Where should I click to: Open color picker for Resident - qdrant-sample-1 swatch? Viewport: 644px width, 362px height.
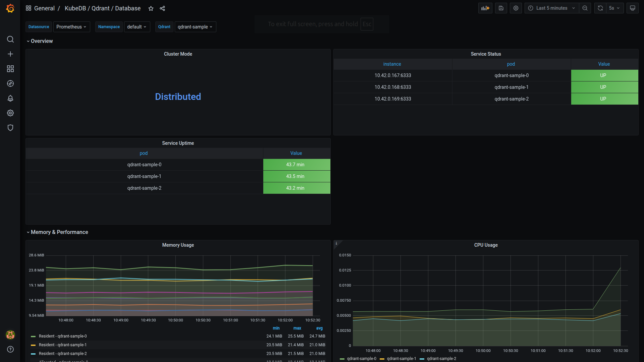point(33,345)
